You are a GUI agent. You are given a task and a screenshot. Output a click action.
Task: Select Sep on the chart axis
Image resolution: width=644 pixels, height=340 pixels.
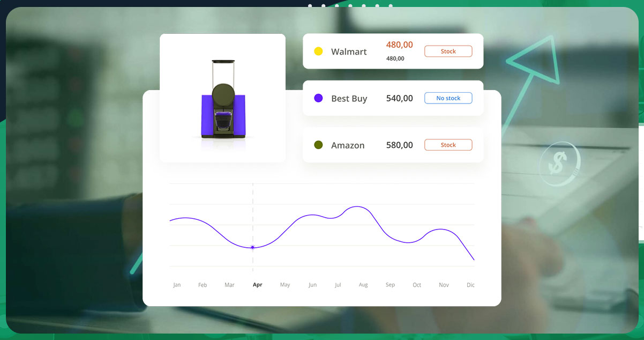[390, 285]
